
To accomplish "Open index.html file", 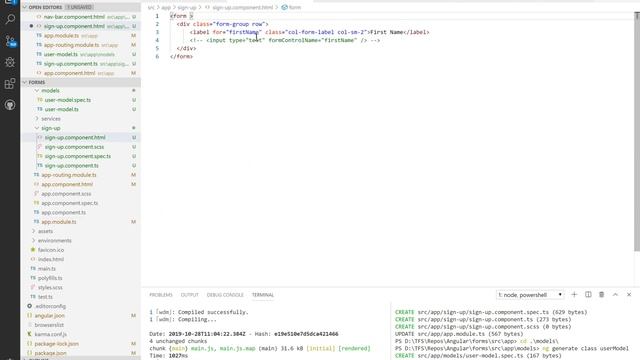I will pyautogui.click(x=80, y=259).
